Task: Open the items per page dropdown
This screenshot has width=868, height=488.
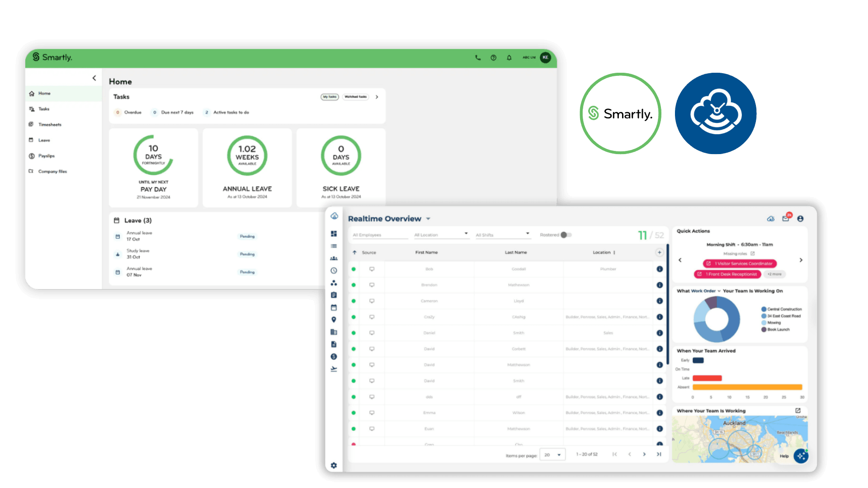Action: point(552,455)
